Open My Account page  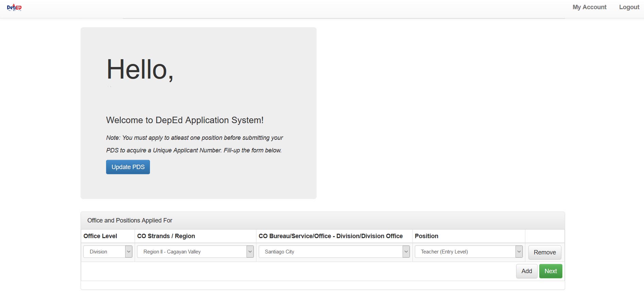(x=589, y=7)
